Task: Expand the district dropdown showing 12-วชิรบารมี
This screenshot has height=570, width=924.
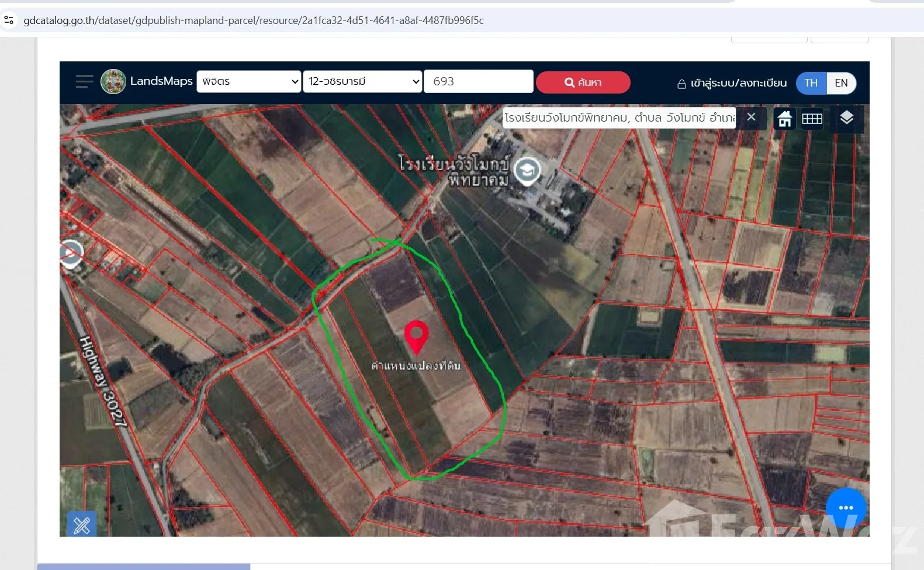Action: 362,82
